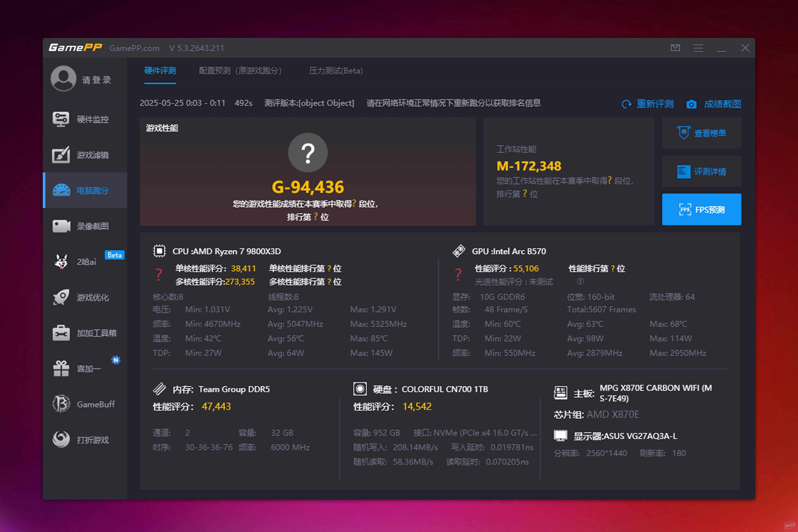The width and height of the screenshot is (798, 532).
Task: Click the memory stick icon beside 内存
Action: 160,389
